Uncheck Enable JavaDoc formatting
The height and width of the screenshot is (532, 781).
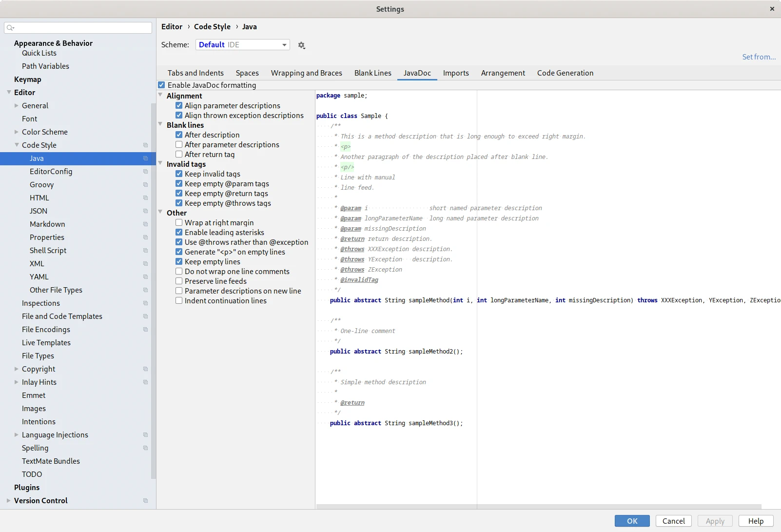[x=161, y=85]
